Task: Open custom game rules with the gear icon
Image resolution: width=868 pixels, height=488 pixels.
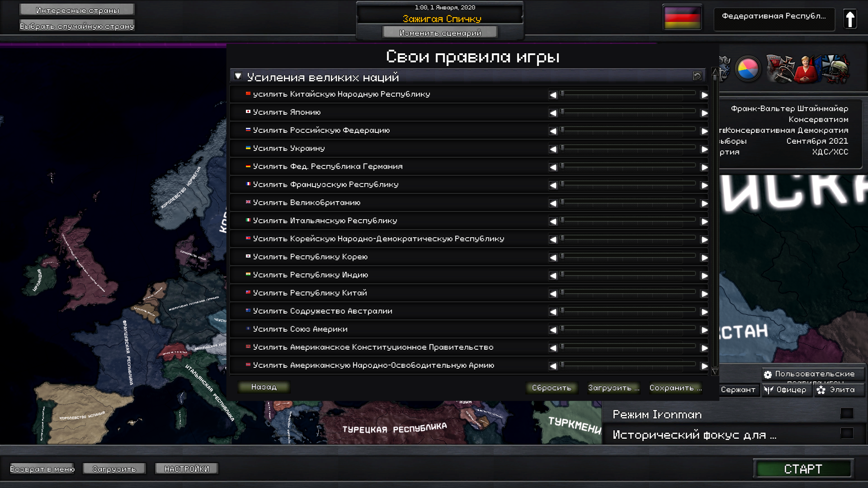Action: 768,374
